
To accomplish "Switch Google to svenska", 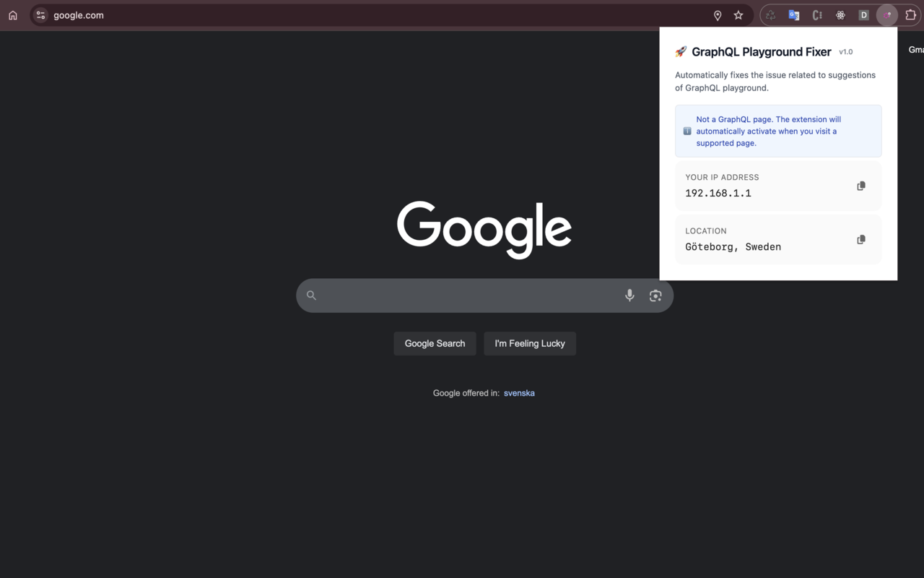I will coord(519,393).
